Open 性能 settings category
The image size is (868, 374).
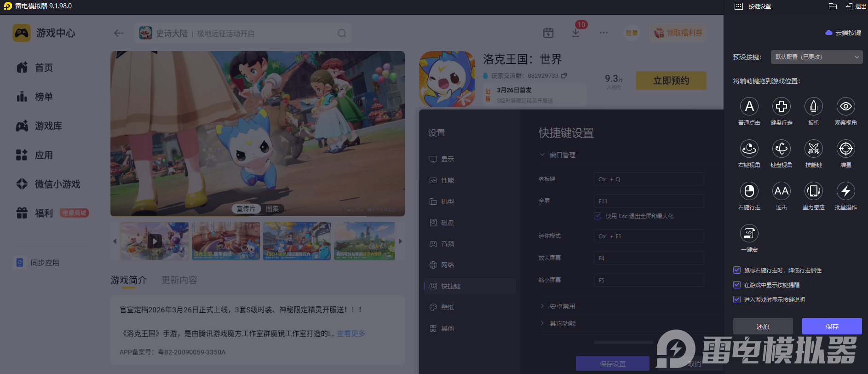470,180
